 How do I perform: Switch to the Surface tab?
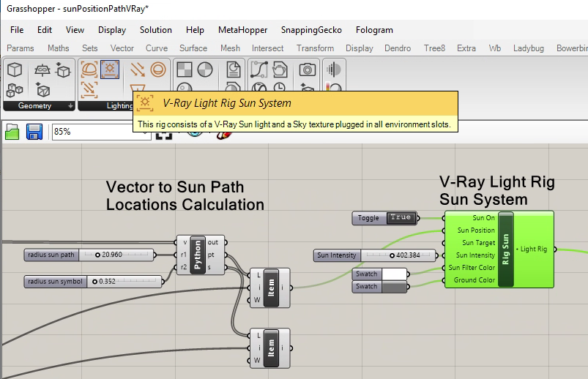click(193, 48)
